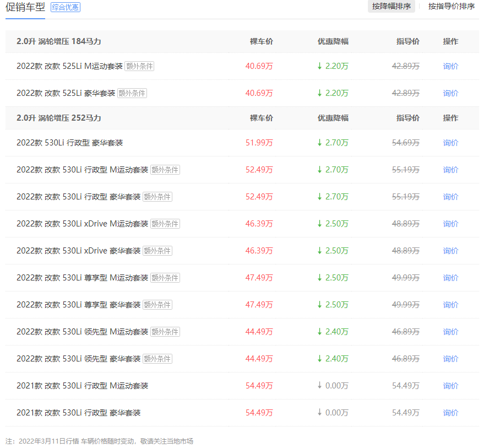Click 询价 for 530Li 尊享型 M运动套装
Viewport: 489px width, 448px height.
[x=450, y=278]
